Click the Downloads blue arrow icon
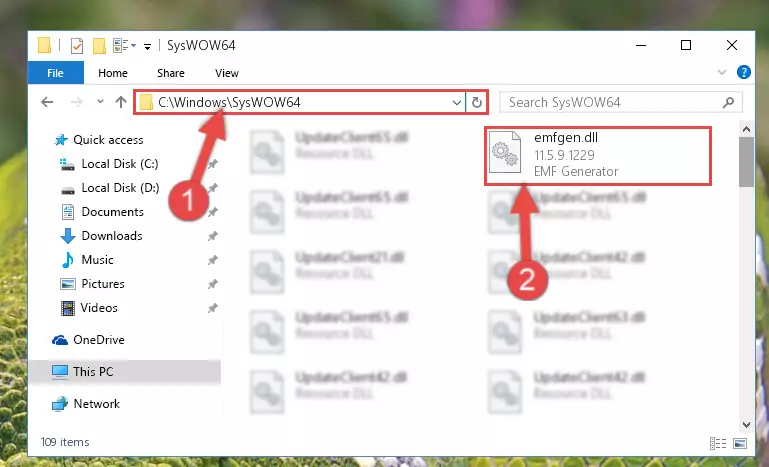The width and height of the screenshot is (769, 467). pyautogui.click(x=68, y=236)
